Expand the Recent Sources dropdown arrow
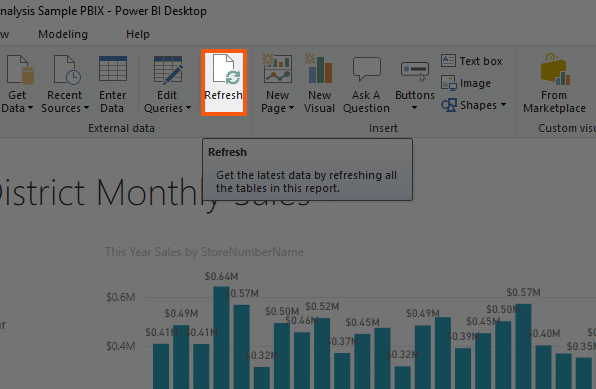 (x=86, y=108)
